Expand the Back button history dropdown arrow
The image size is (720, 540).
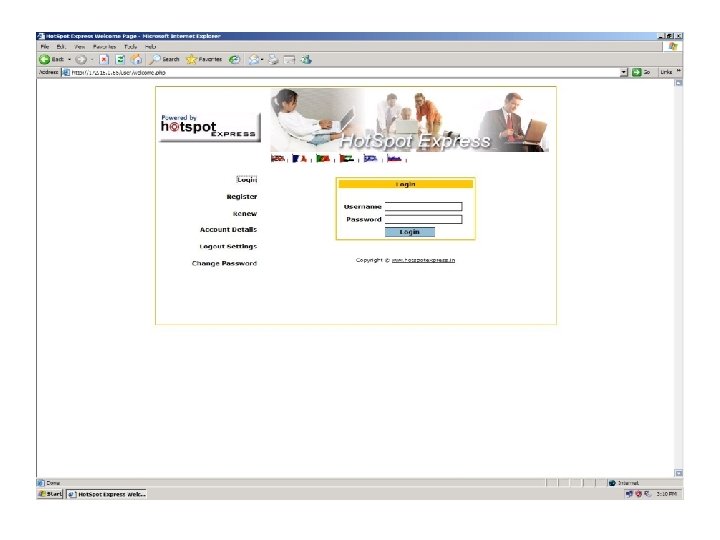(69, 59)
